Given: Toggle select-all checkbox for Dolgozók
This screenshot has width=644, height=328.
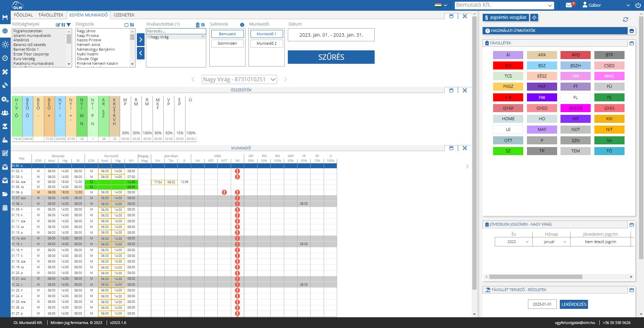Looking at the screenshot, I should click(x=126, y=25).
